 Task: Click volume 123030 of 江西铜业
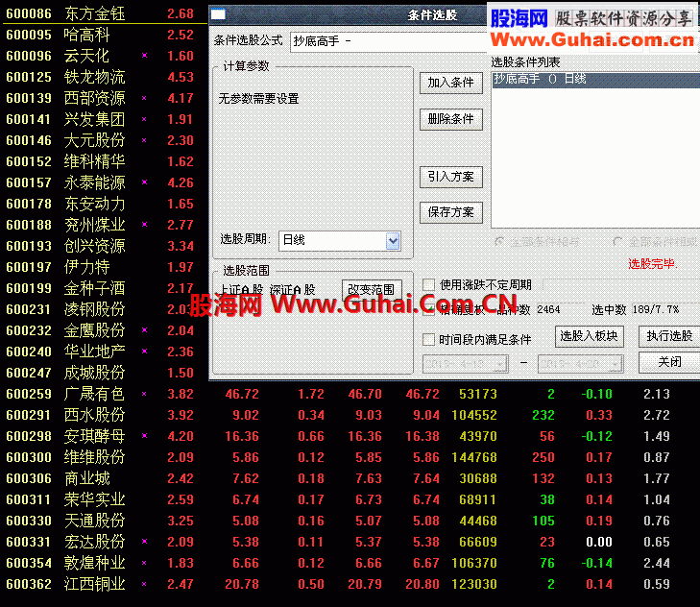pos(474,584)
